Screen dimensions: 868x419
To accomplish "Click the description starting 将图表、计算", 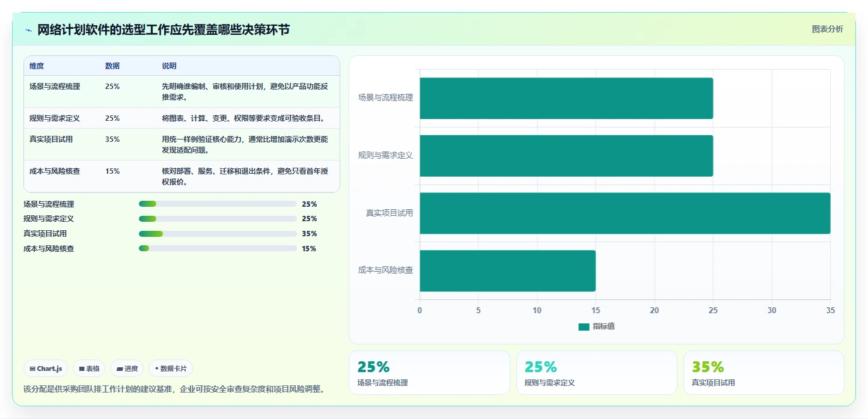I will [x=243, y=118].
